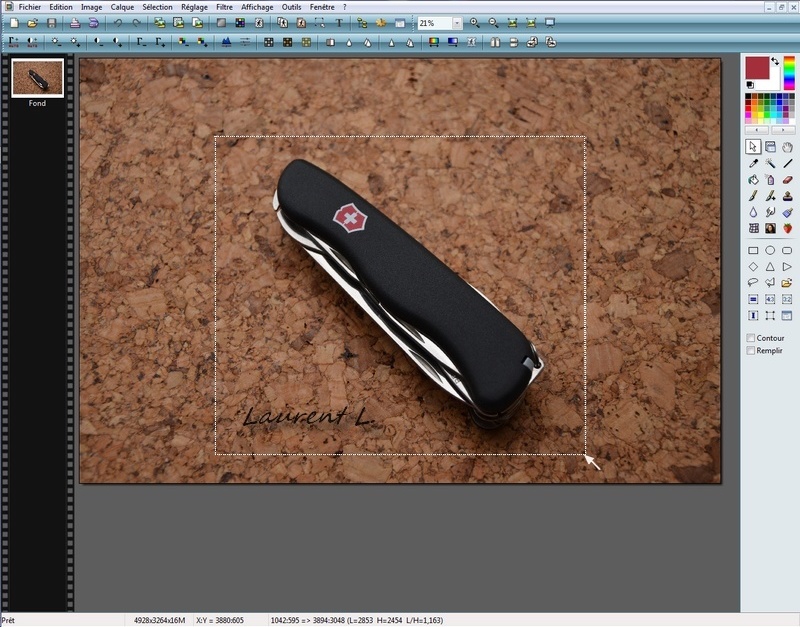This screenshot has width=800, height=627.
Task: Click the red foreground color swatch
Action: tap(757, 68)
